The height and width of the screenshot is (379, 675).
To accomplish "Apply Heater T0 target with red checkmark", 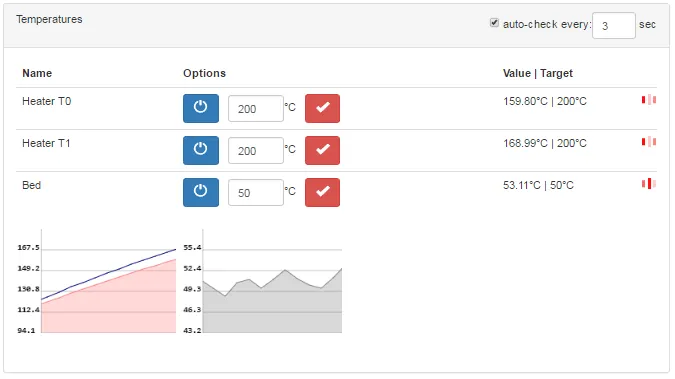I will click(x=322, y=109).
